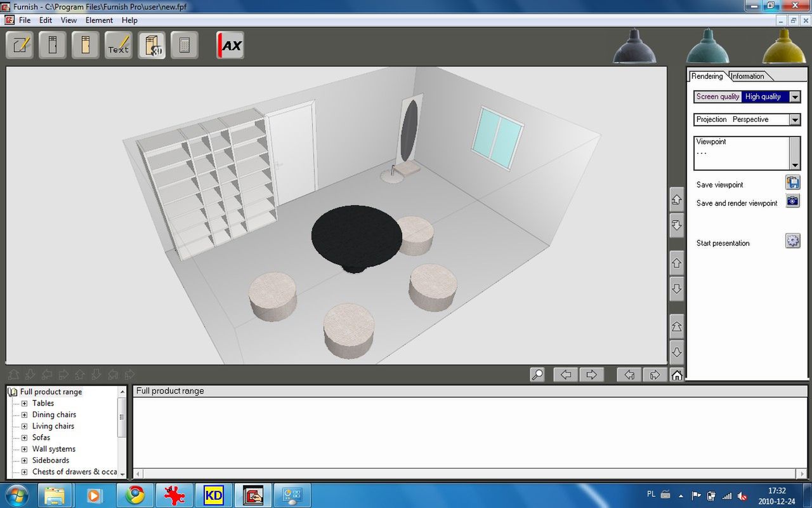Image resolution: width=812 pixels, height=508 pixels.
Task: Open the Viewpoint list dropdown arrow
Action: pyautogui.click(x=794, y=164)
